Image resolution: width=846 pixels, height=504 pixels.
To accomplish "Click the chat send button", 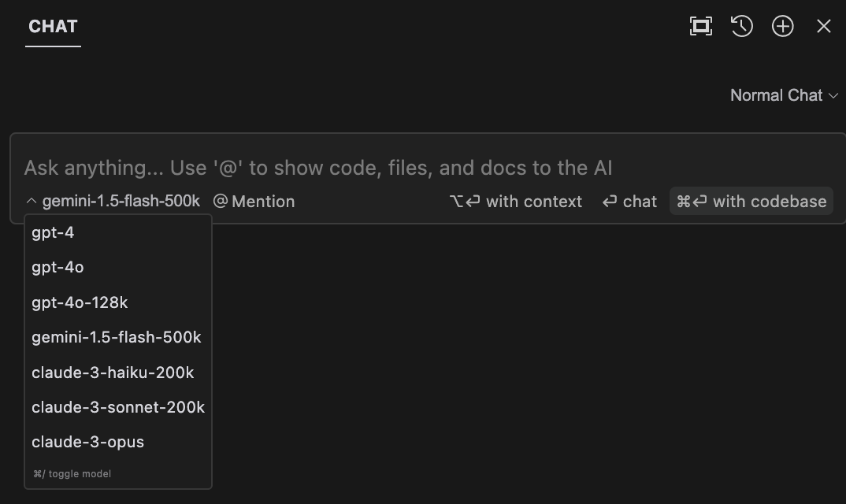I will click(x=629, y=202).
